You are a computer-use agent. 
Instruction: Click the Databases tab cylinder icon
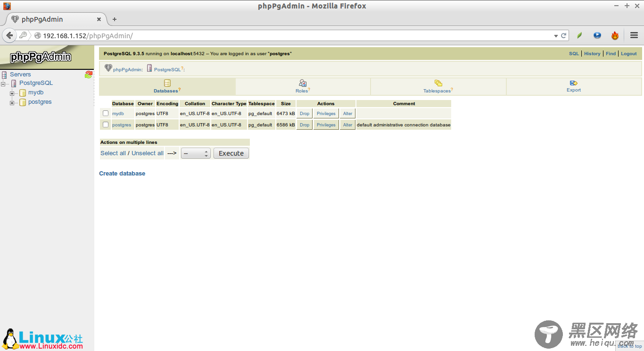click(167, 83)
